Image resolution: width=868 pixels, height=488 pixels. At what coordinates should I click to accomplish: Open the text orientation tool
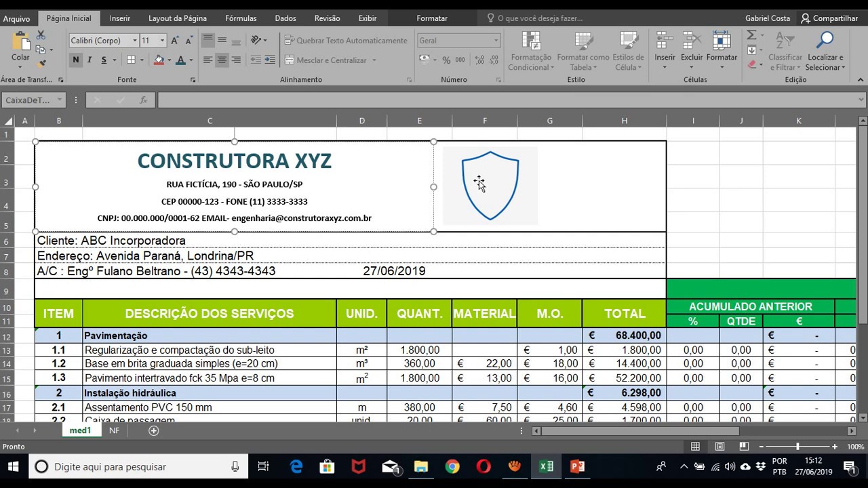(x=256, y=41)
